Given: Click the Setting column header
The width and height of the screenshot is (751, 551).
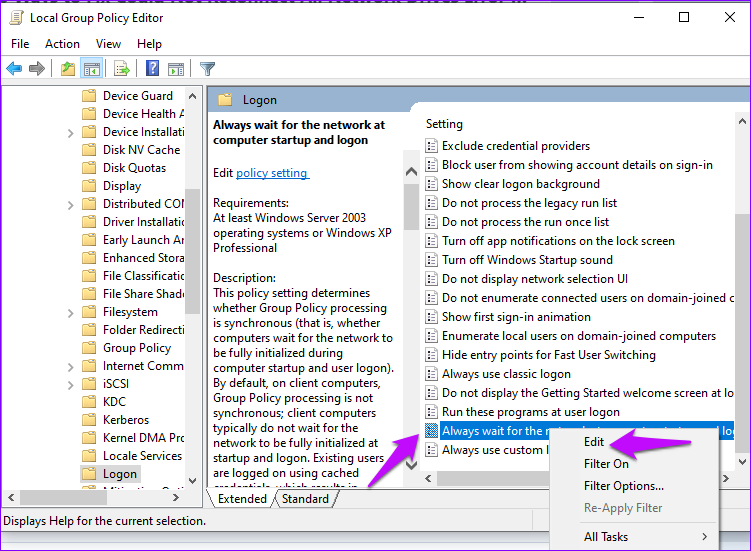Looking at the screenshot, I should pyautogui.click(x=444, y=124).
